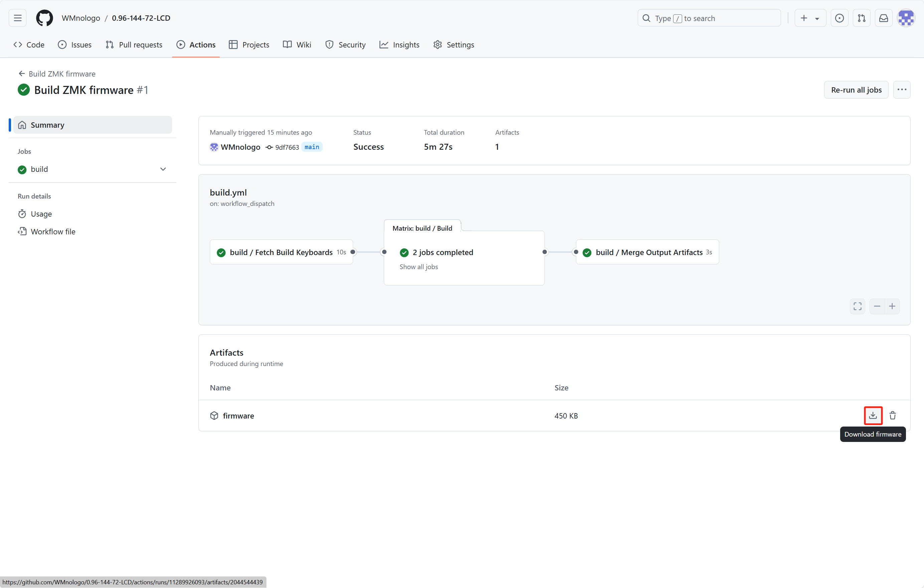Focus the 'Type / to search' field
924x588 pixels.
tap(709, 18)
